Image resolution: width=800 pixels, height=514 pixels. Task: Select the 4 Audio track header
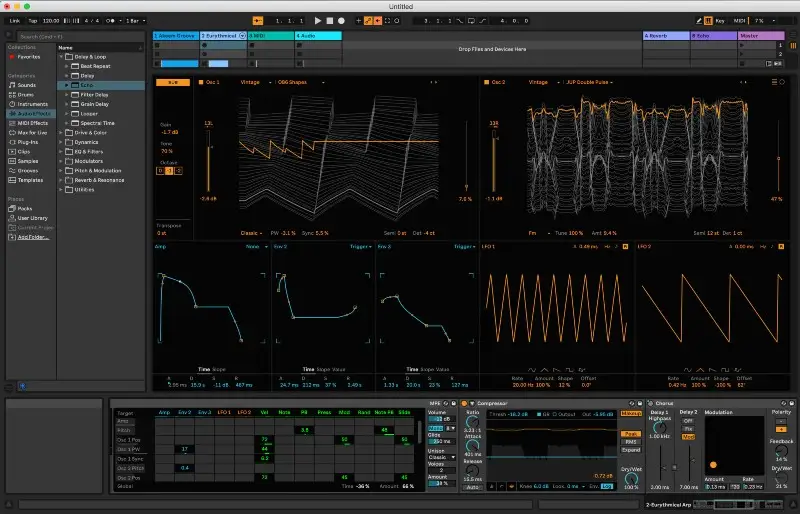[x=318, y=36]
